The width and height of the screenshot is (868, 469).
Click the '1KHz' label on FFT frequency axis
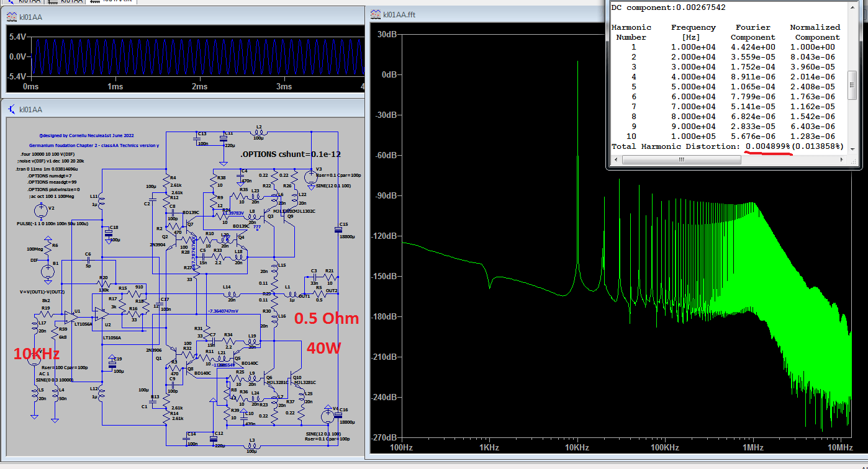(489, 447)
